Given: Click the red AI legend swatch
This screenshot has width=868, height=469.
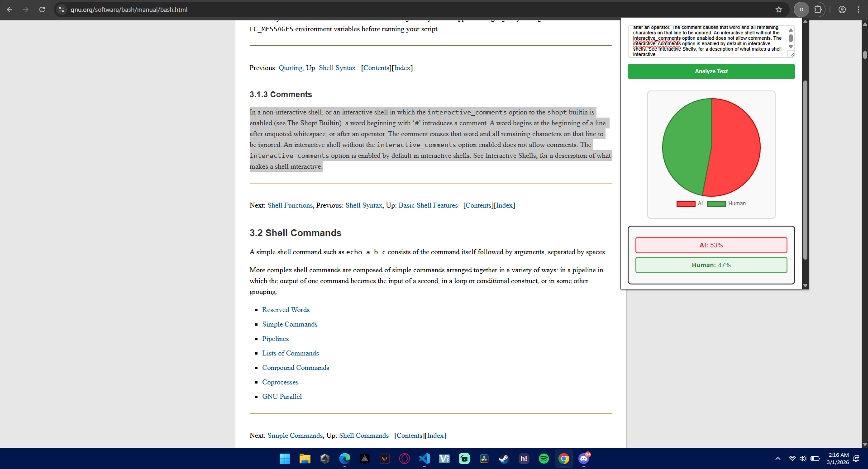Looking at the screenshot, I should [686, 204].
